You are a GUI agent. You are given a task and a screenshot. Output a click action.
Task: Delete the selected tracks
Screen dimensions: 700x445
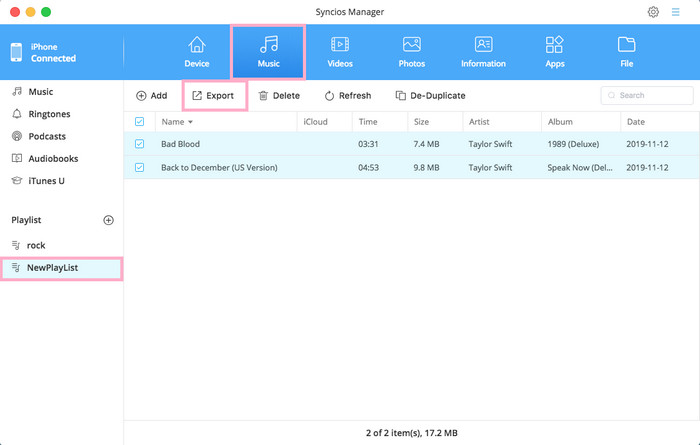click(279, 96)
